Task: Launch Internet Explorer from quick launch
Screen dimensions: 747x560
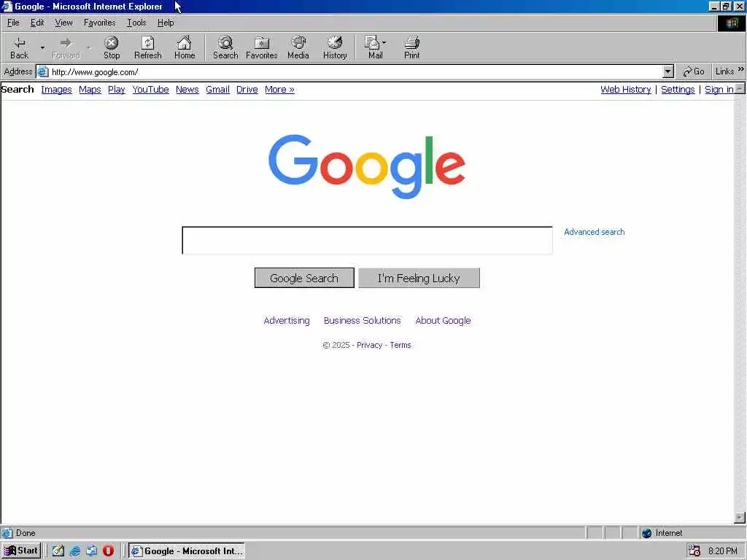Action: click(x=75, y=551)
